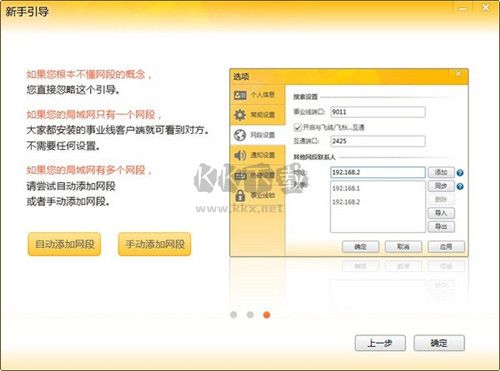Click the 导入 button in 选项 dialog
Screen dimensions: 500x371
pos(441,213)
